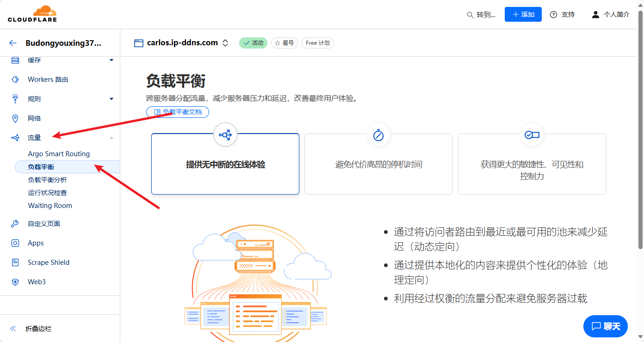Click the book icon in 负载平衡文档 button
The height and width of the screenshot is (342, 644).
coord(157,112)
